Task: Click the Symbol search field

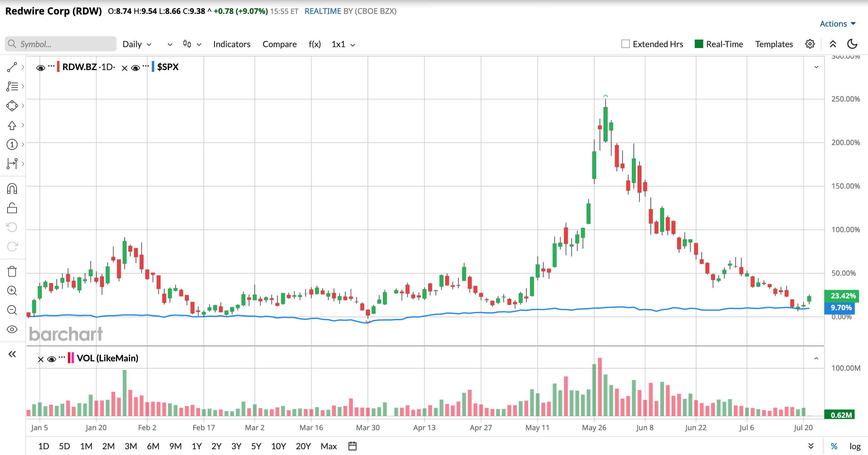Action: click(61, 44)
